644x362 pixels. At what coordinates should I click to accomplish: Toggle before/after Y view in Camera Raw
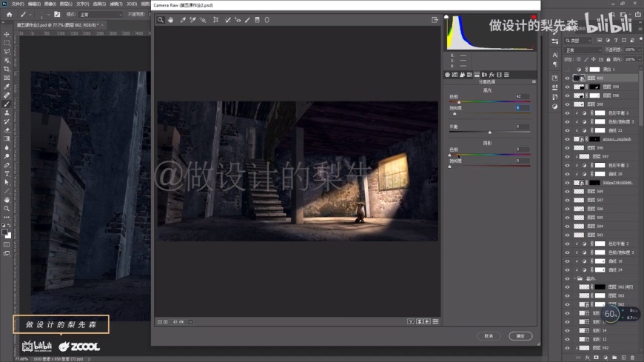pos(410,321)
